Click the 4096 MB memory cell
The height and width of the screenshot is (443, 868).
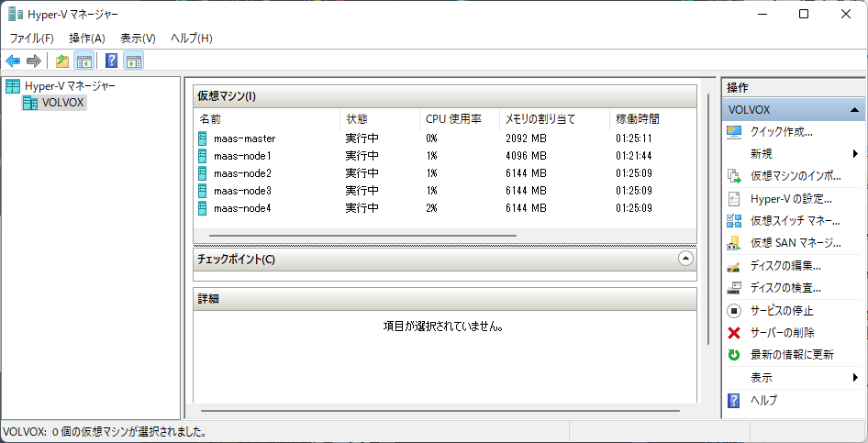(526, 156)
